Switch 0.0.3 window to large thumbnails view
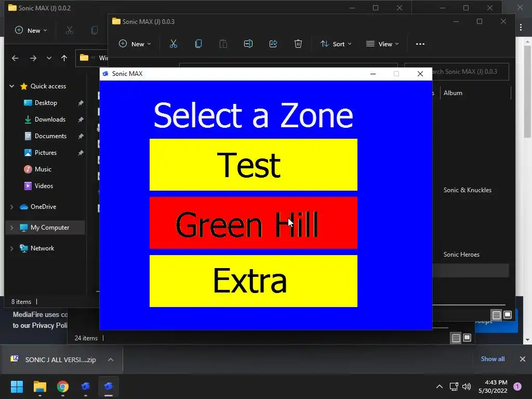The width and height of the screenshot is (532, 399). pyautogui.click(x=508, y=315)
